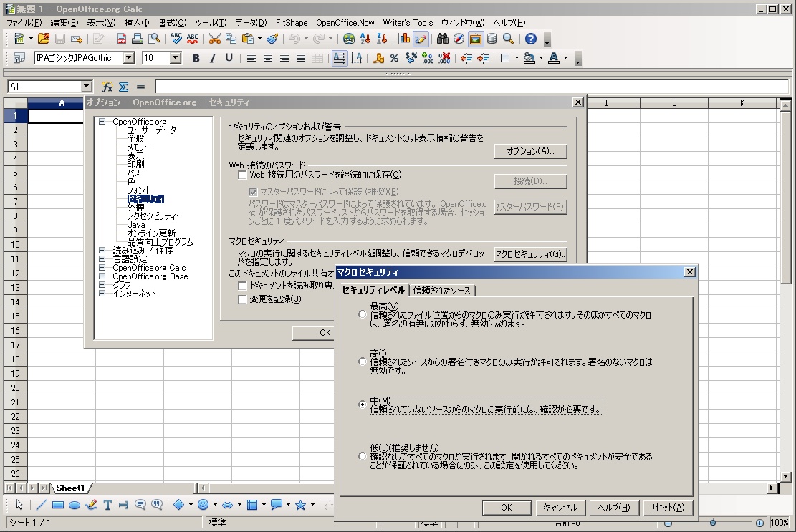The image size is (796, 532).
Task: Open Help with the question mark icon
Action: click(530, 39)
